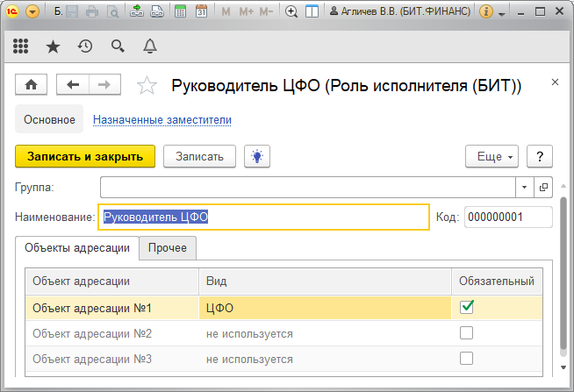Viewport: 574px width, 392px height.
Task: Open the calculator in title toolbar
Action: pyautogui.click(x=180, y=12)
